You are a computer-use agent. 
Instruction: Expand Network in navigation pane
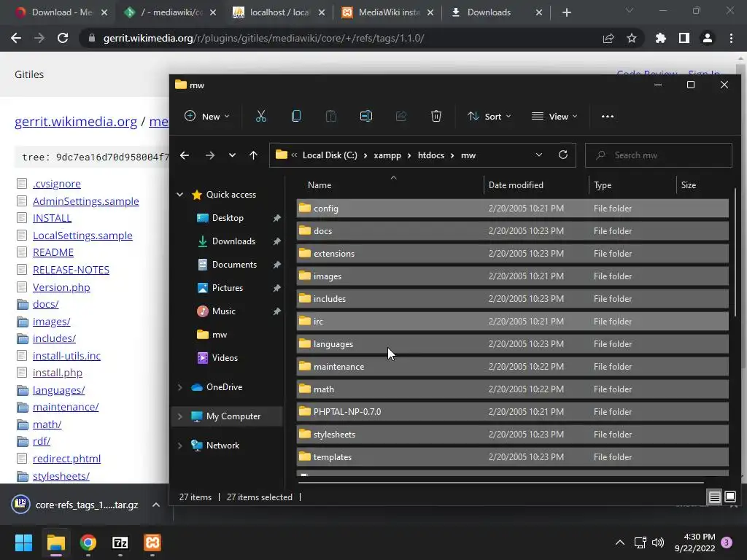[x=180, y=446]
